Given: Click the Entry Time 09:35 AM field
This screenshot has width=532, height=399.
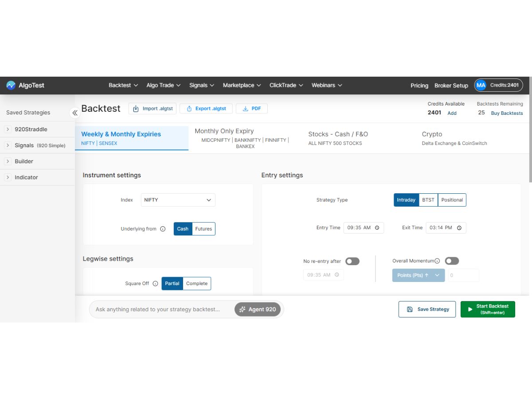Looking at the screenshot, I should tap(364, 228).
